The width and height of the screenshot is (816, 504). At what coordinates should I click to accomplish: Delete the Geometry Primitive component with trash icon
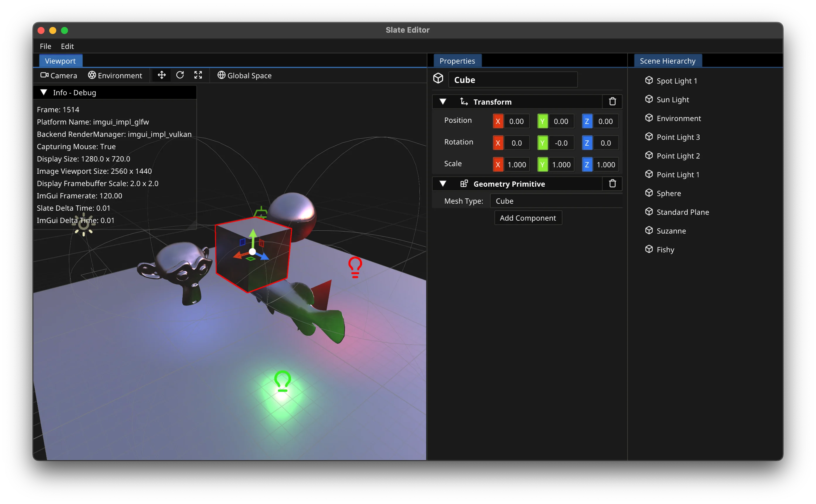(x=612, y=184)
